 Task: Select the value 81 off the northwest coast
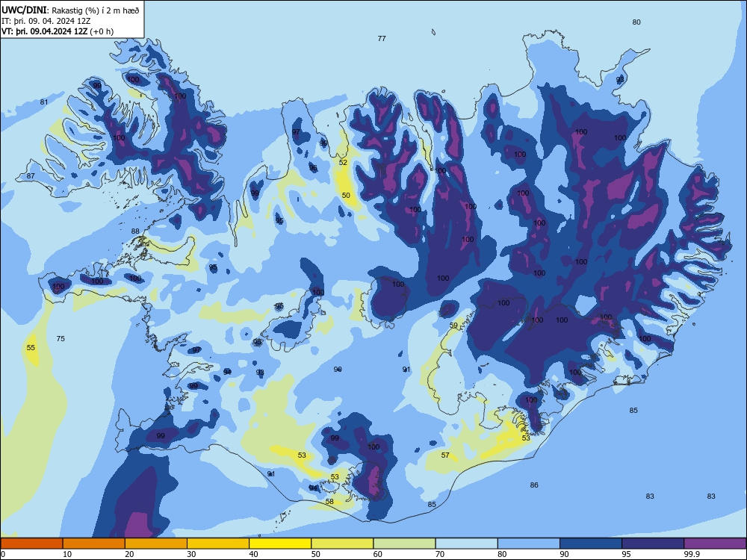(x=44, y=102)
